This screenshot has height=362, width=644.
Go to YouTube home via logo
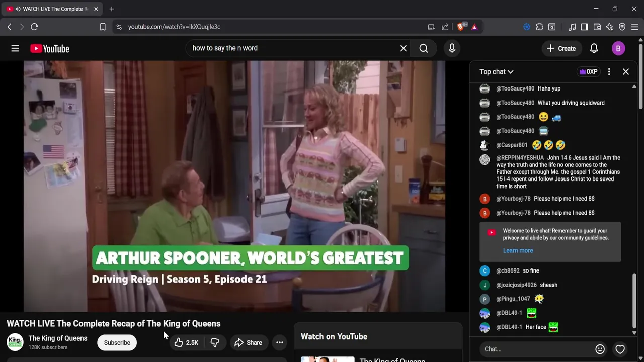pos(49,49)
